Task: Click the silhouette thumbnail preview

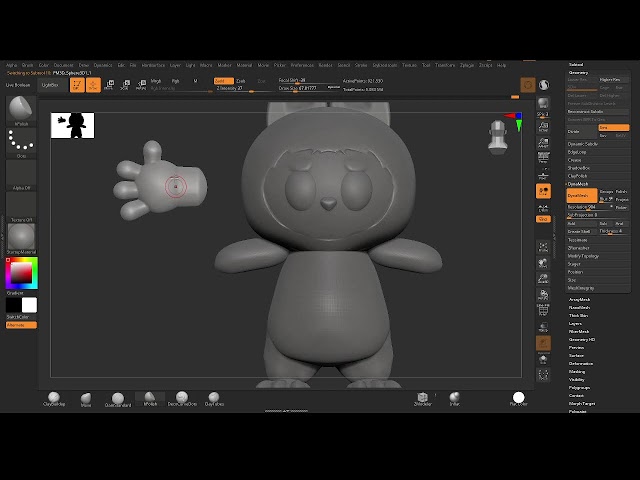Action: click(73, 126)
